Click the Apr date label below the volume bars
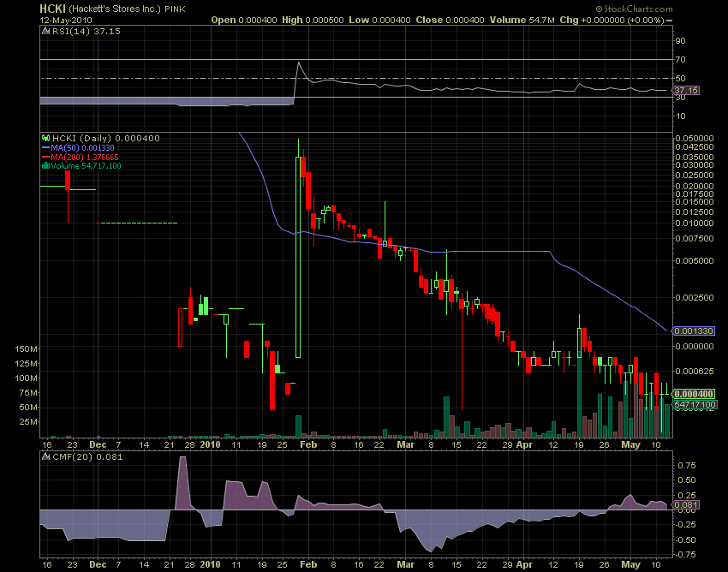This screenshot has width=728, height=572. point(525,444)
